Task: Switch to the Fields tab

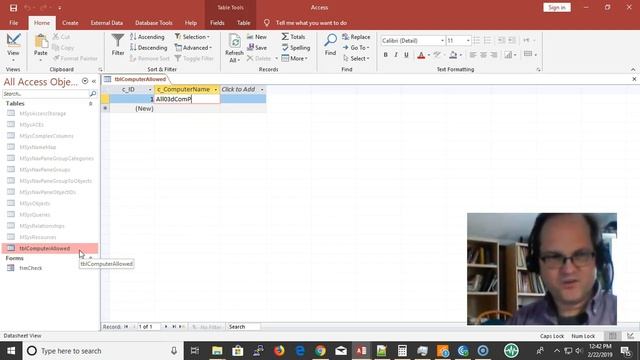Action: (x=217, y=23)
